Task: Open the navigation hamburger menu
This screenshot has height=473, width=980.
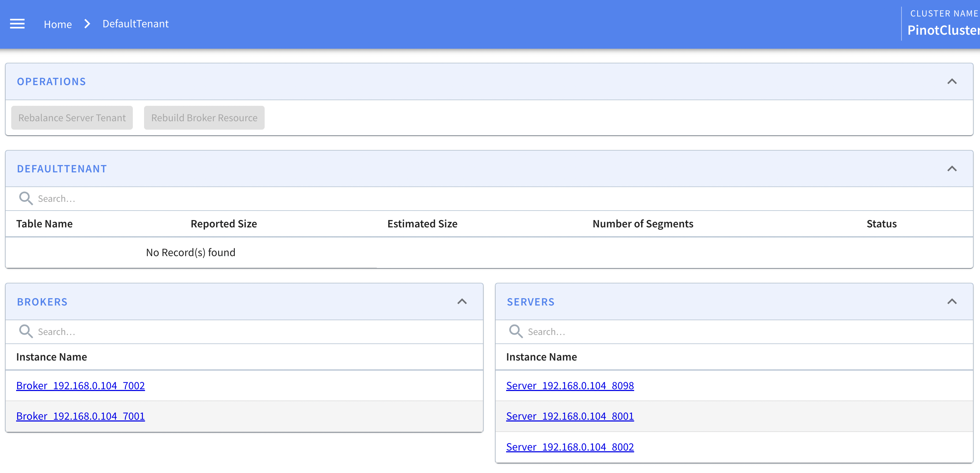Action: 17,23
